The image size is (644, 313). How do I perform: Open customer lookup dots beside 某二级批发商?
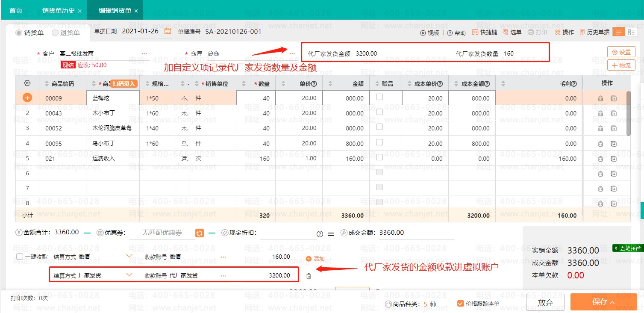(144, 53)
